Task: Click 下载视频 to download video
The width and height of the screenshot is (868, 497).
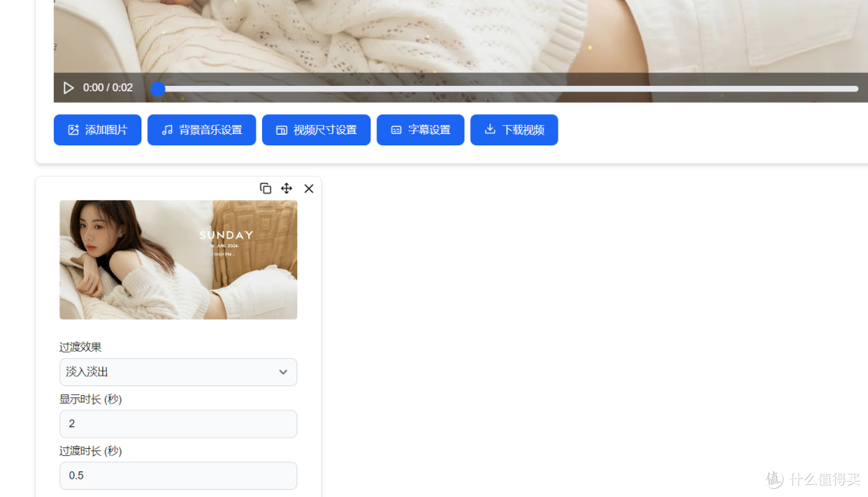Action: point(514,130)
